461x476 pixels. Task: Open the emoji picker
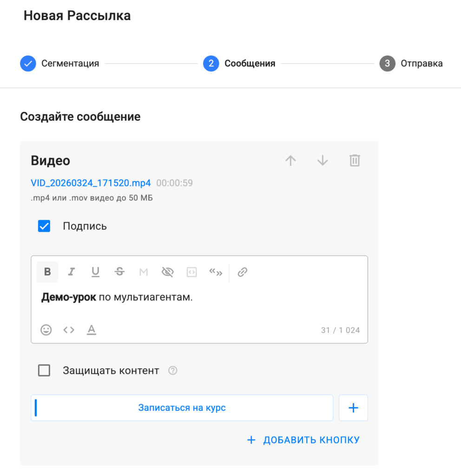[46, 330]
